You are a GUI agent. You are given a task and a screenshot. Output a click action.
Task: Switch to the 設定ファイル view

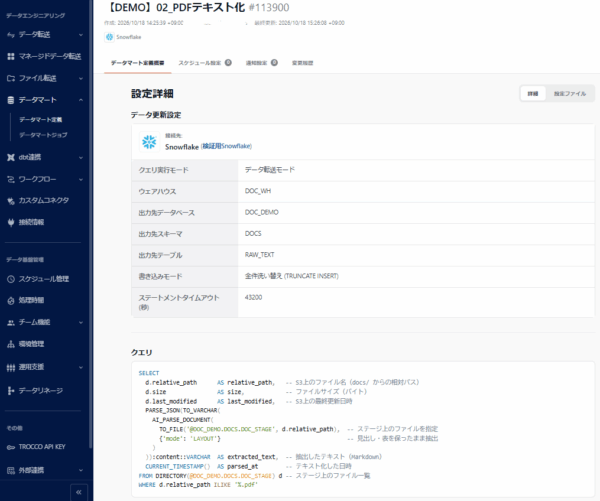tap(570, 93)
